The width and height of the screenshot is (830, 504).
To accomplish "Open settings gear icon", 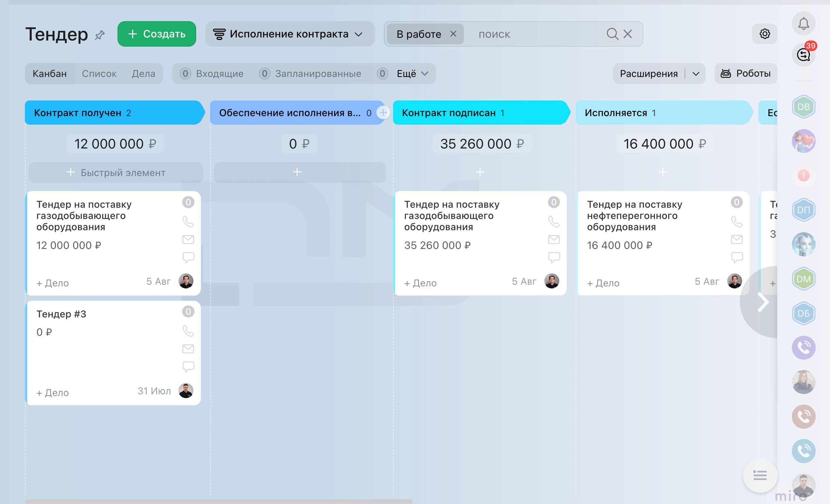I will 765,34.
